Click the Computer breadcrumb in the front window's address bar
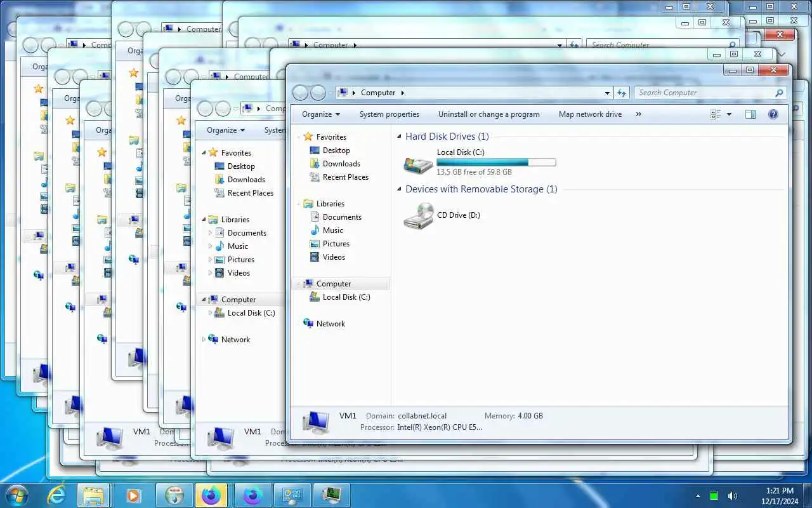Image resolution: width=812 pixels, height=508 pixels. pyautogui.click(x=378, y=93)
